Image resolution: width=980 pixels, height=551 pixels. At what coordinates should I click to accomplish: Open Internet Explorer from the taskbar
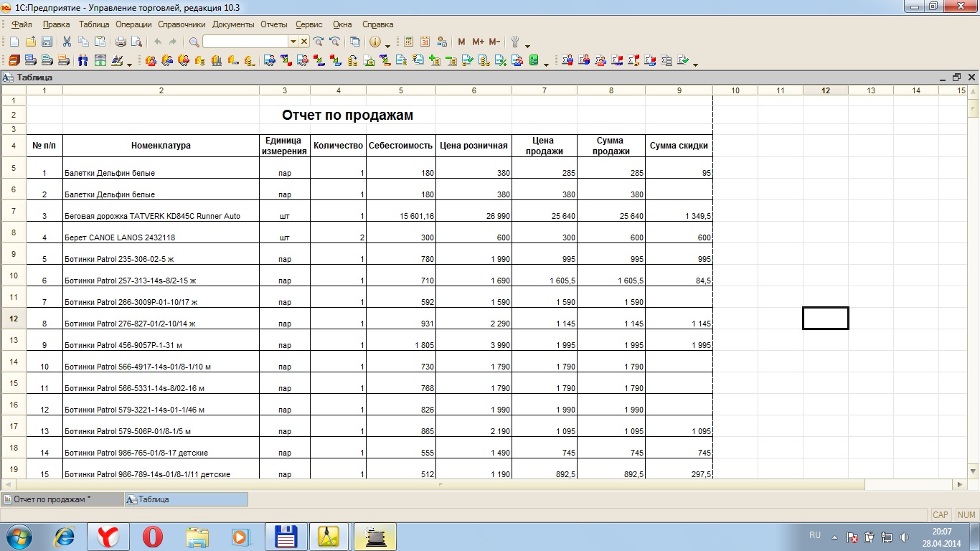pos(65,537)
